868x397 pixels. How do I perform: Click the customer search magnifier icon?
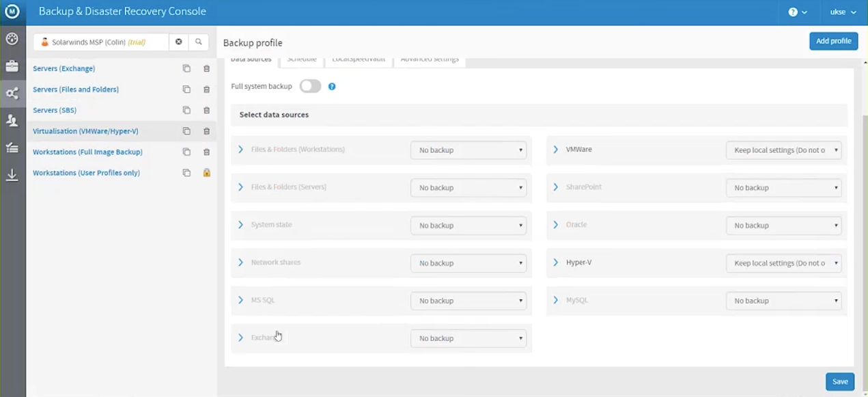[x=199, y=42]
